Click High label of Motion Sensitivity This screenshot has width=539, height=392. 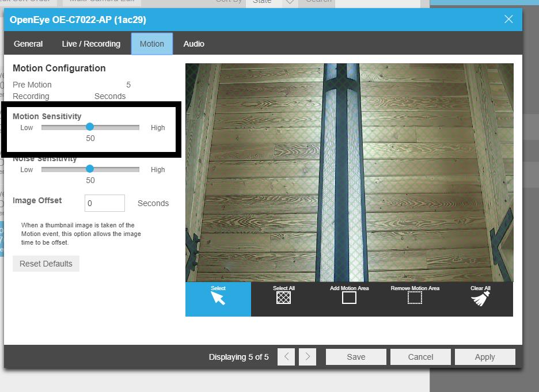pyautogui.click(x=158, y=127)
